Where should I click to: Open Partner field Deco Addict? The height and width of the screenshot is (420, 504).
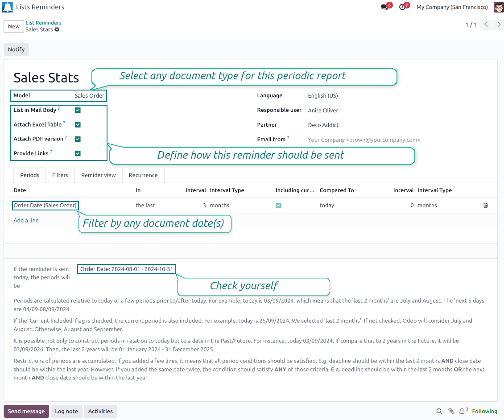pyautogui.click(x=323, y=125)
